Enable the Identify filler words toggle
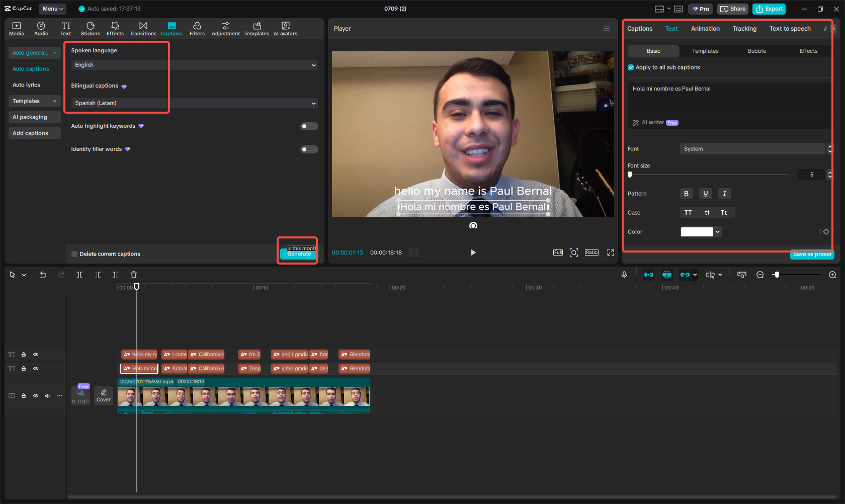This screenshot has height=504, width=845. pyautogui.click(x=309, y=149)
